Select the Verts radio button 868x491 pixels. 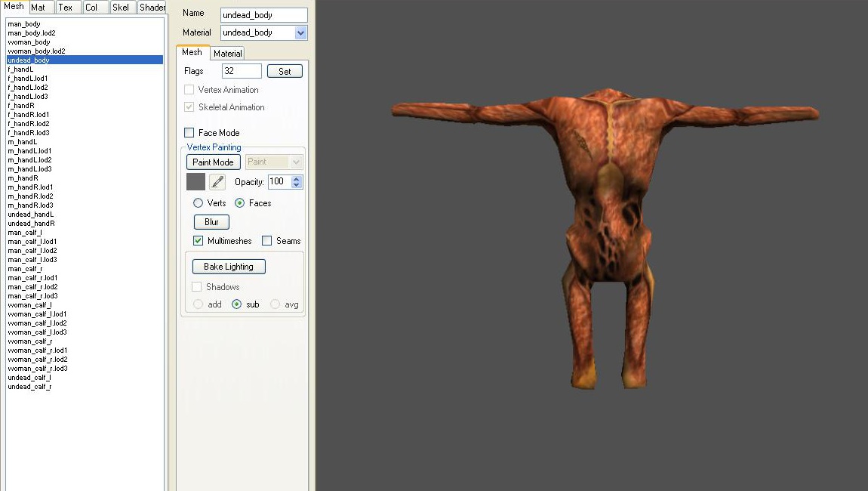(198, 203)
